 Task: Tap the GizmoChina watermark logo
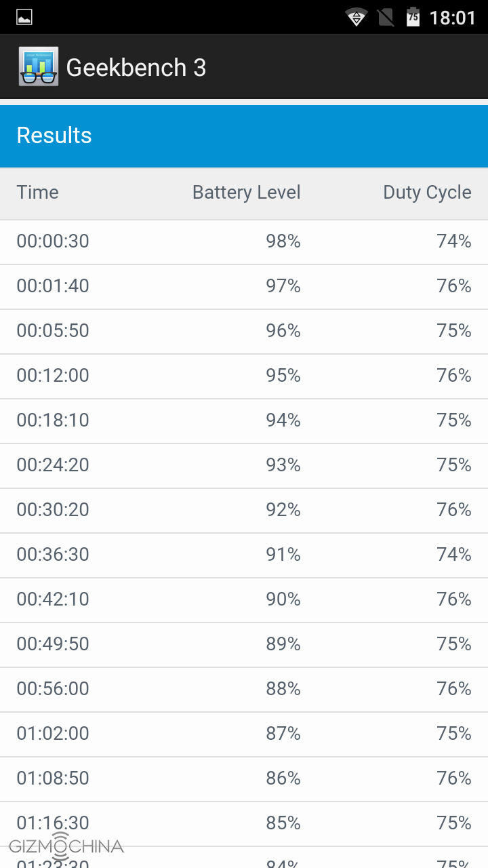click(66, 846)
